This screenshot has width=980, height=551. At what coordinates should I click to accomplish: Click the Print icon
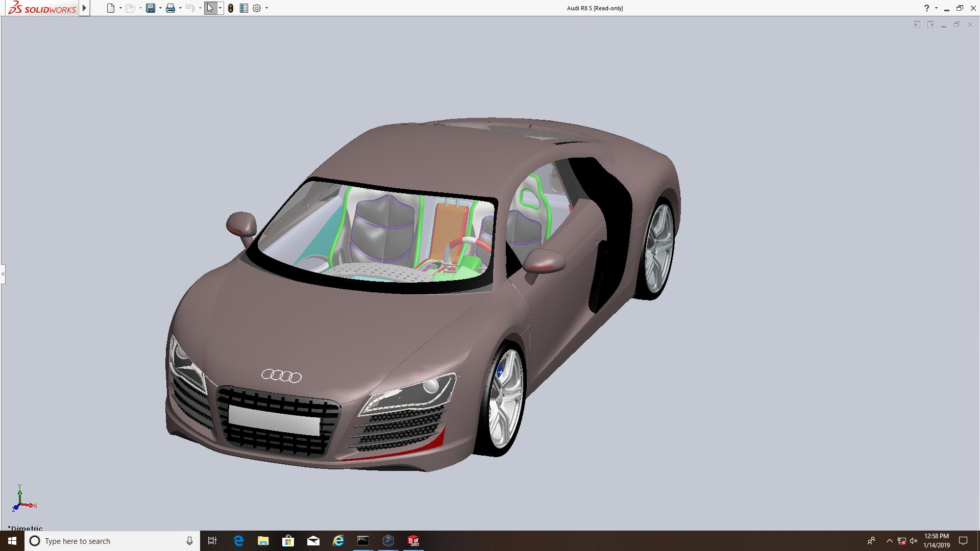click(x=170, y=8)
